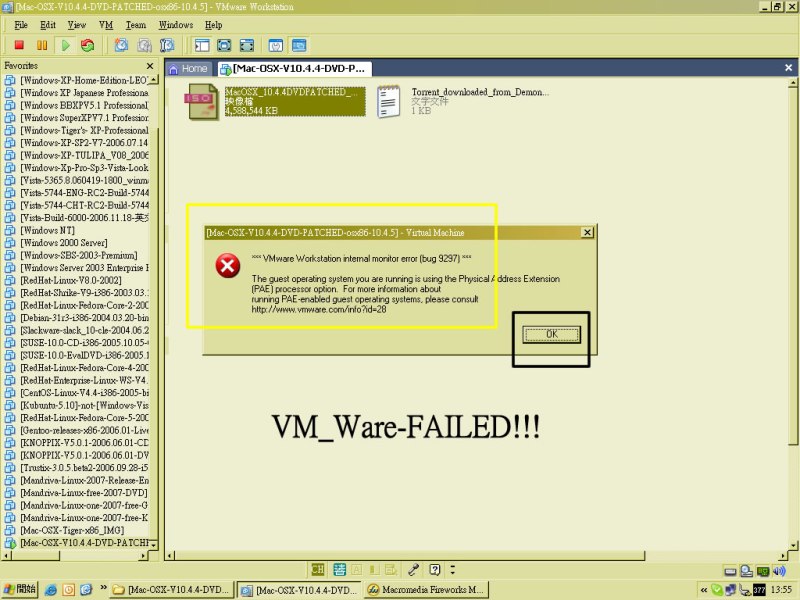Click the red Power Off toolbar icon
This screenshot has height=600, width=800.
pyautogui.click(x=19, y=45)
